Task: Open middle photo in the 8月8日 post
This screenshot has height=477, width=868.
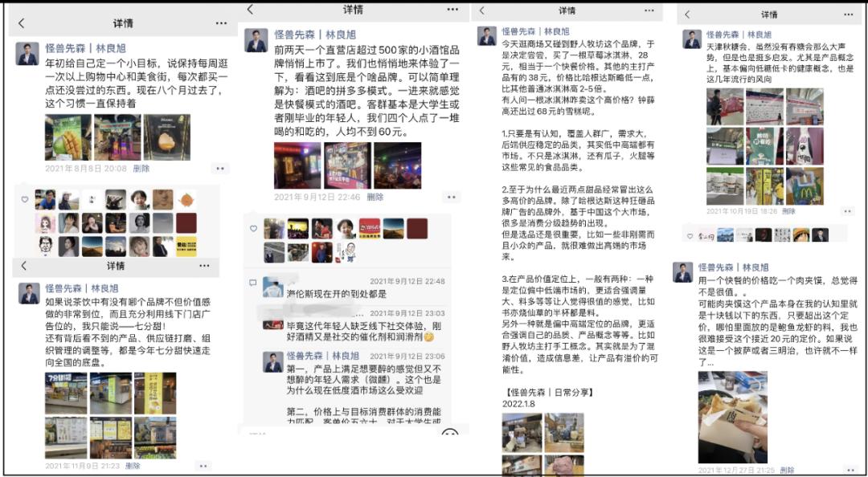Action: [x=117, y=137]
